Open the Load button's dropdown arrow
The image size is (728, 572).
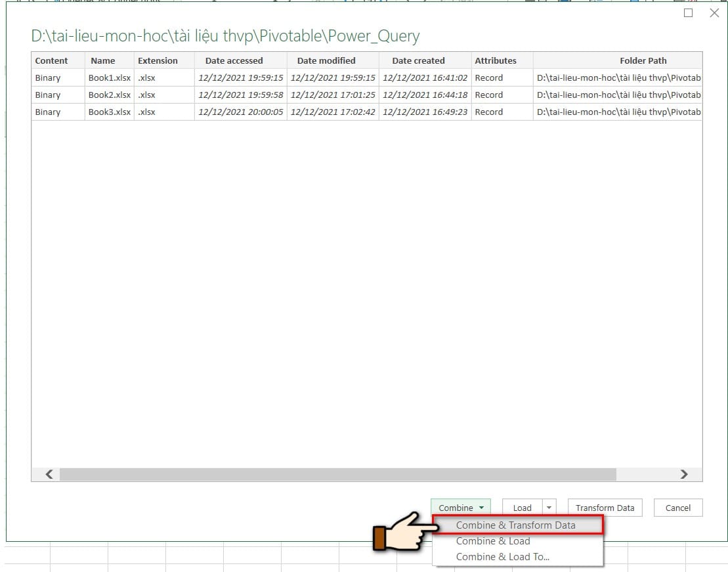(549, 508)
